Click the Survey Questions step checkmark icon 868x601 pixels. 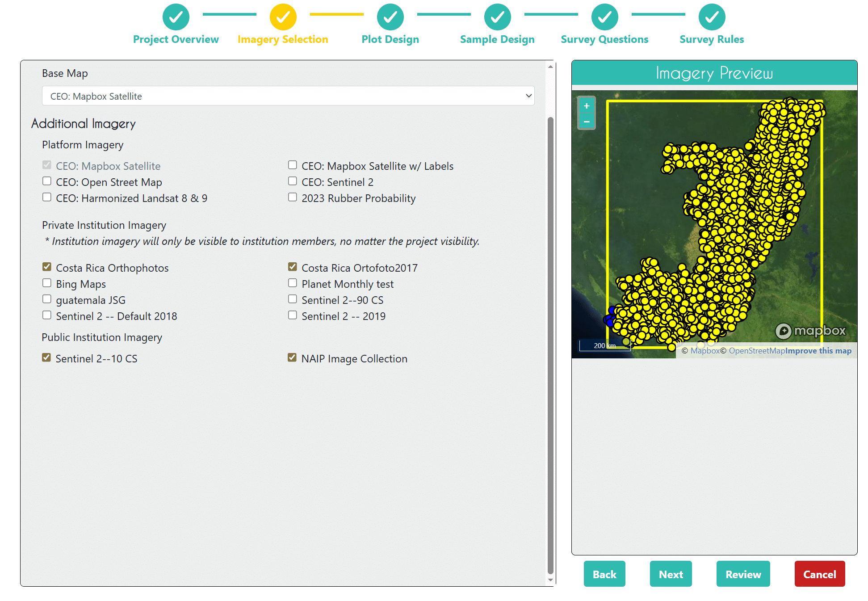coord(604,17)
